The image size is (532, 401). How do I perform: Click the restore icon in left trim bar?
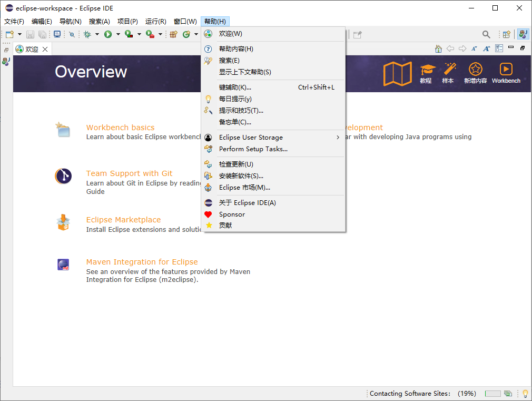click(6, 50)
